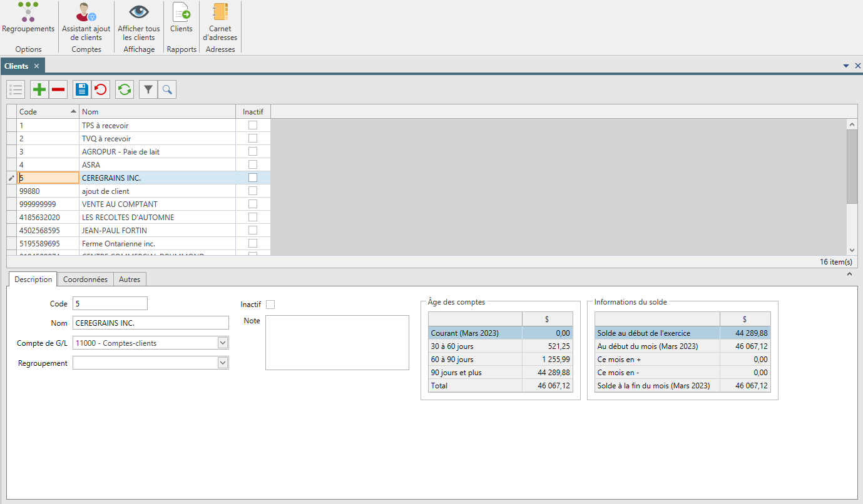Click the list view toolbar icon
863x504 pixels.
16,90
